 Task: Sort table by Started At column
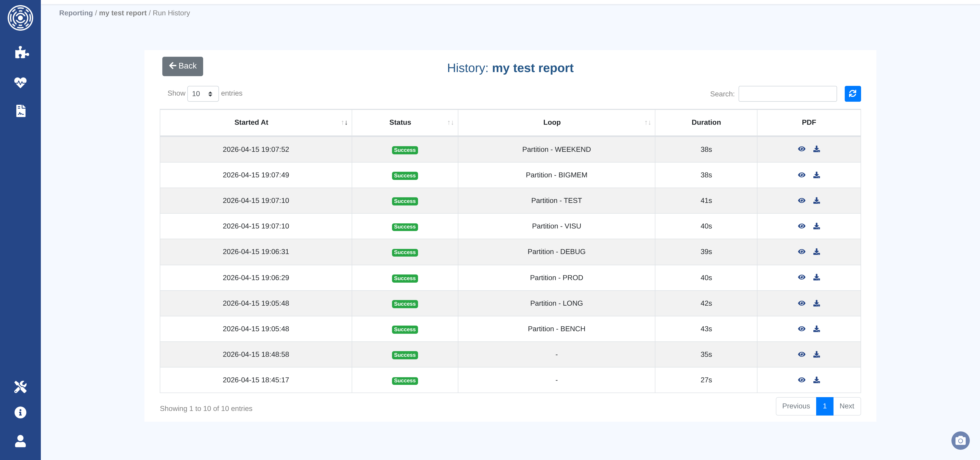point(251,122)
